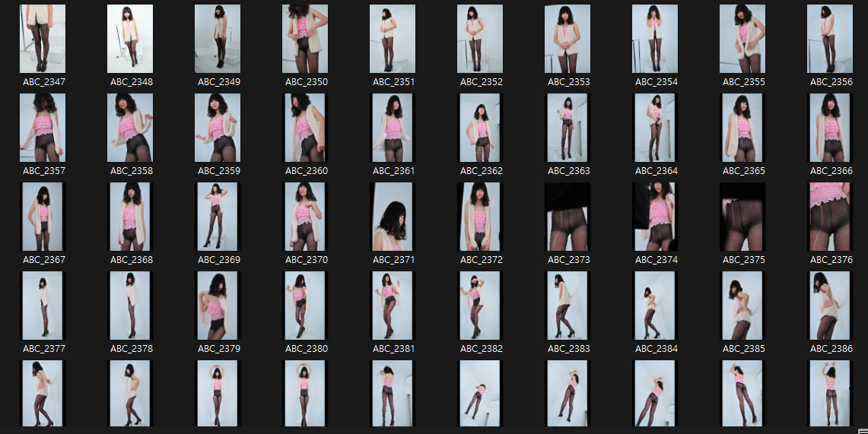Pick the ABC_2357 photo thumbnail
Screen dimensions: 868x434
(43, 128)
